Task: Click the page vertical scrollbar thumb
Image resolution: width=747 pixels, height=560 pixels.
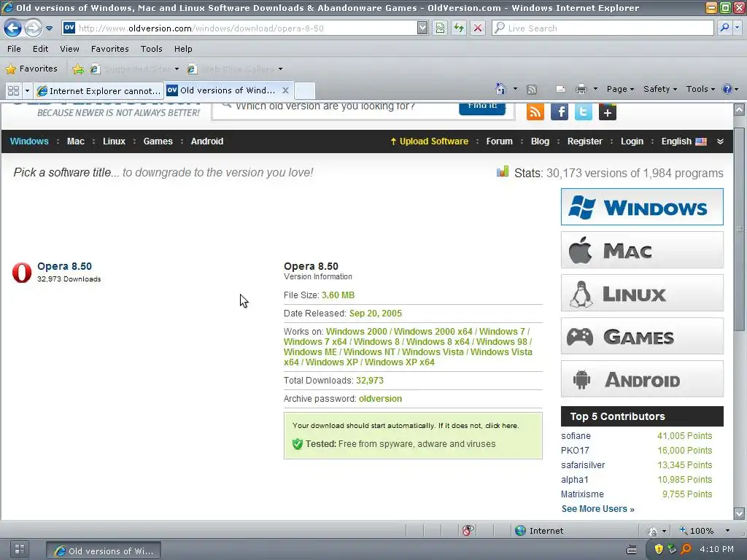Action: [x=739, y=228]
